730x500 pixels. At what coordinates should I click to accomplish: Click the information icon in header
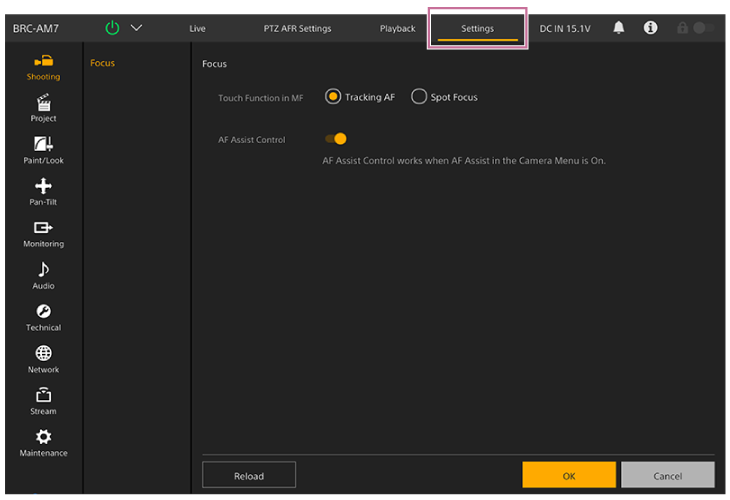click(650, 28)
